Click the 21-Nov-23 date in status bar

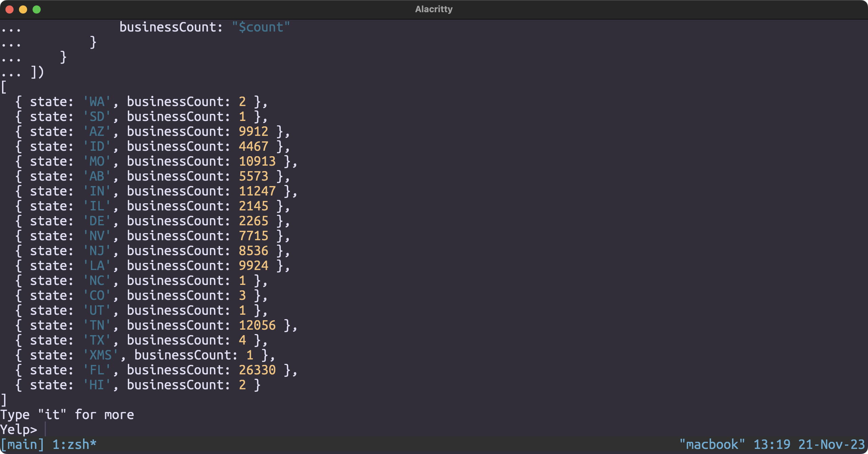click(x=831, y=444)
